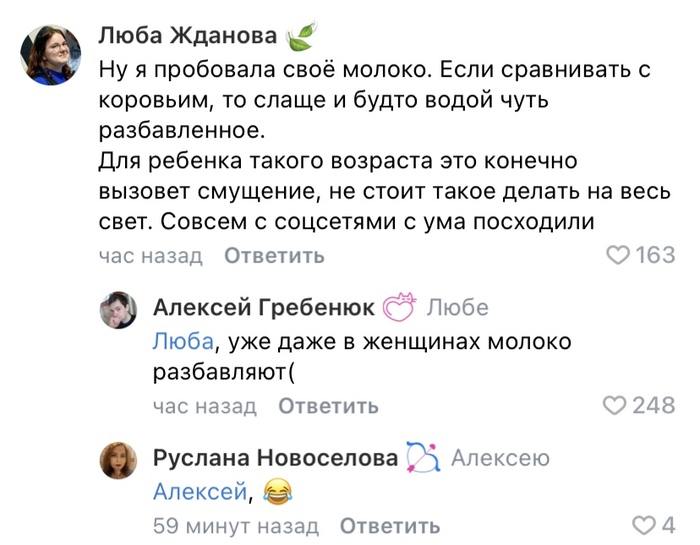Image resolution: width=700 pixels, height=545 pixels.
Task: Reply to Люба Жданова's comment
Action: pyautogui.click(x=274, y=256)
